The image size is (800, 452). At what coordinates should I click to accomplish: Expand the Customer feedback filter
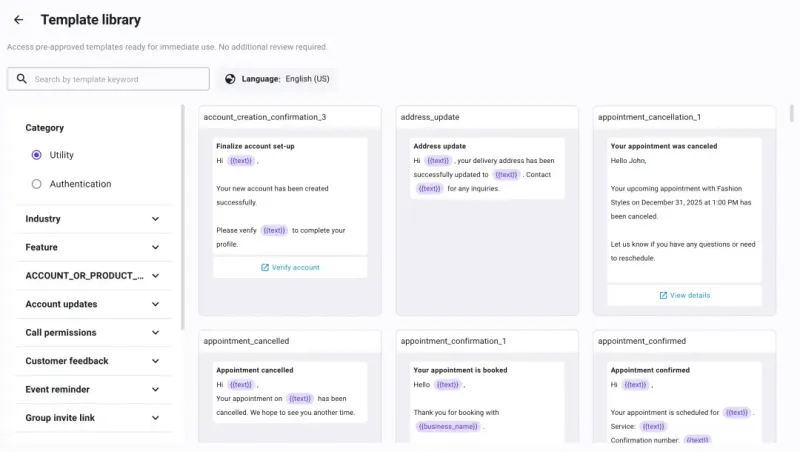(x=93, y=361)
